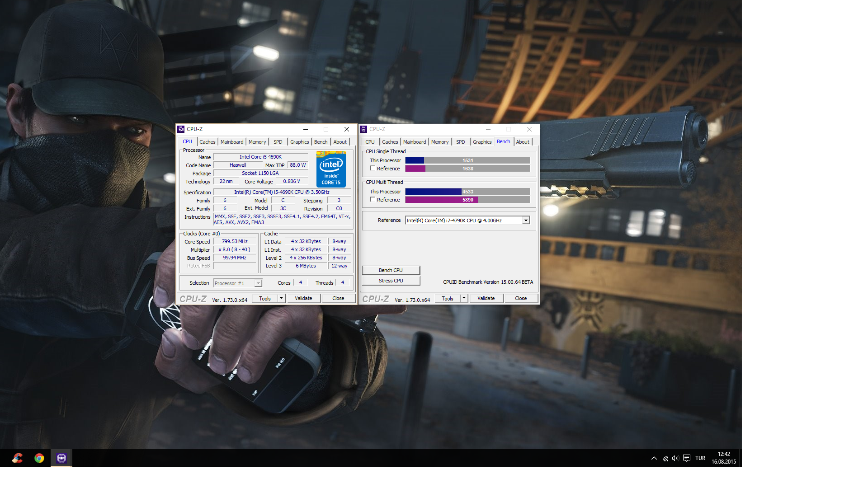Click the CPU-Z app icon in right window title bar

click(363, 129)
